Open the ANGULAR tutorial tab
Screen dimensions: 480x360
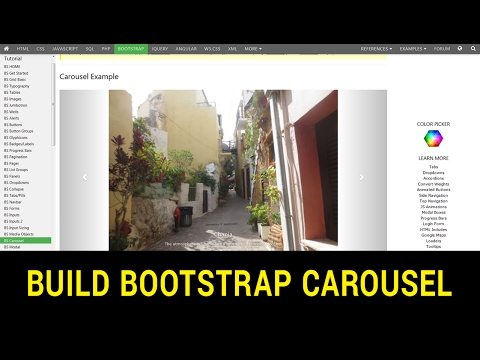(186, 49)
